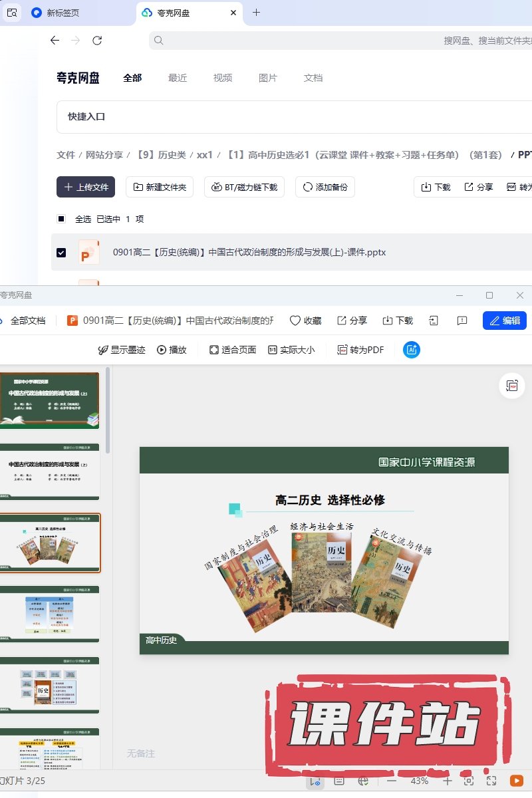
Task: Enter fullscreen mode via status bar icon
Action: 492,781
